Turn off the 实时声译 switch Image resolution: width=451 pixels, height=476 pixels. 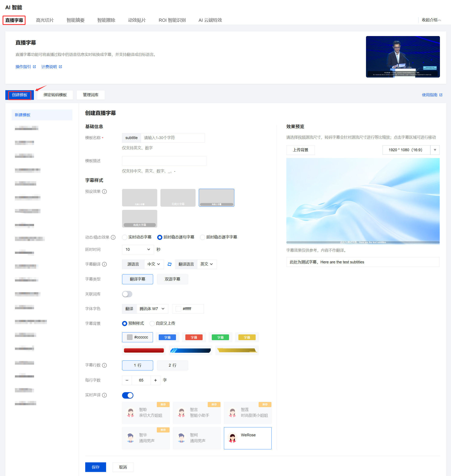(128, 395)
